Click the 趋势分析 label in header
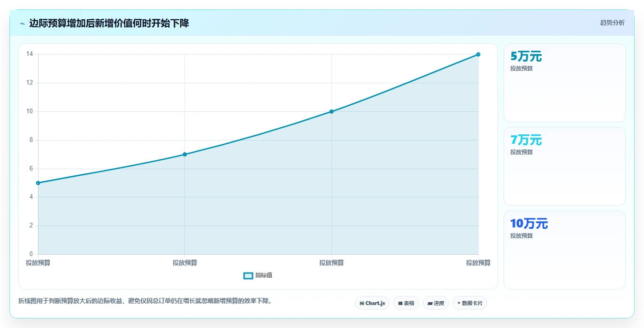This screenshot has width=644, height=328. tap(612, 23)
